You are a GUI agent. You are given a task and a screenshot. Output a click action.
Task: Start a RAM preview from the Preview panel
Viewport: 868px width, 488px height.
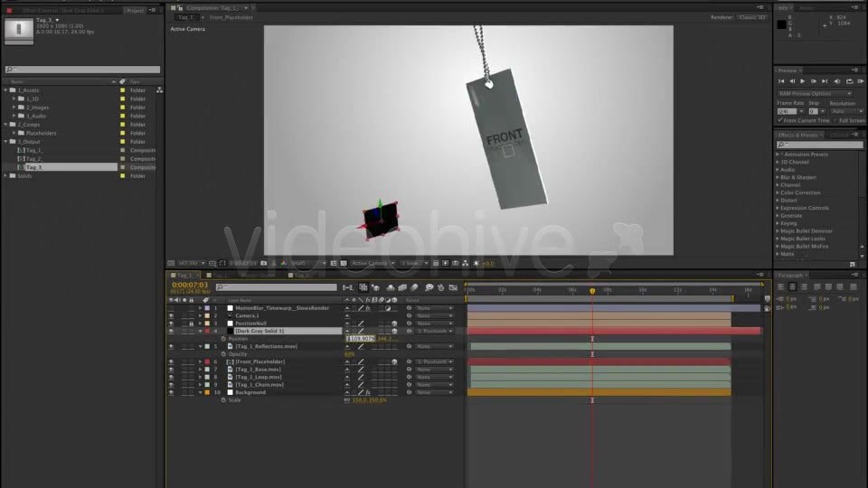[861, 81]
